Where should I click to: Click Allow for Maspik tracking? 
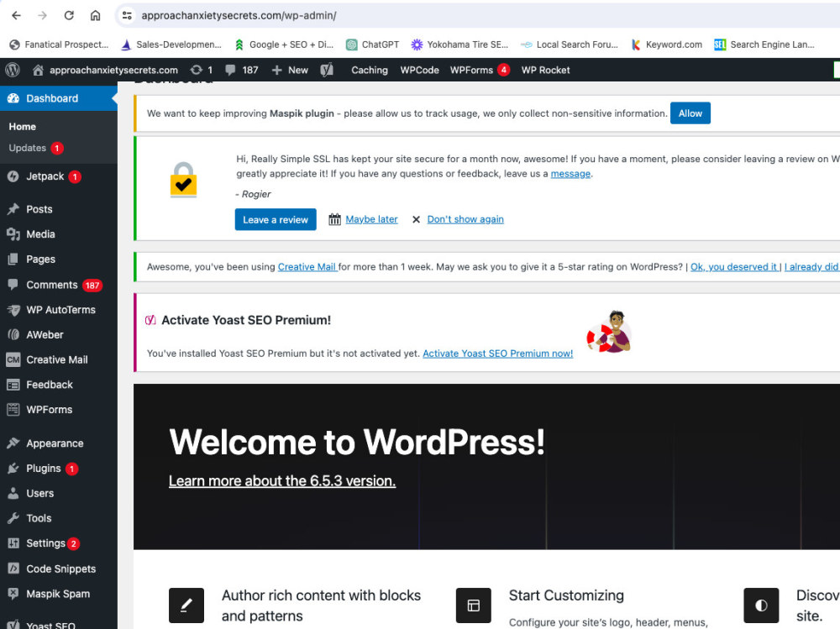(x=690, y=113)
